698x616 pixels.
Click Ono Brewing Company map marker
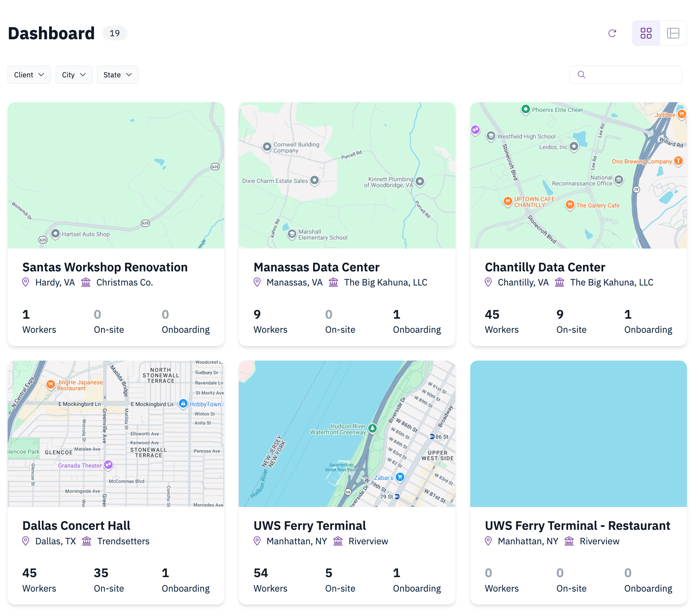click(678, 160)
